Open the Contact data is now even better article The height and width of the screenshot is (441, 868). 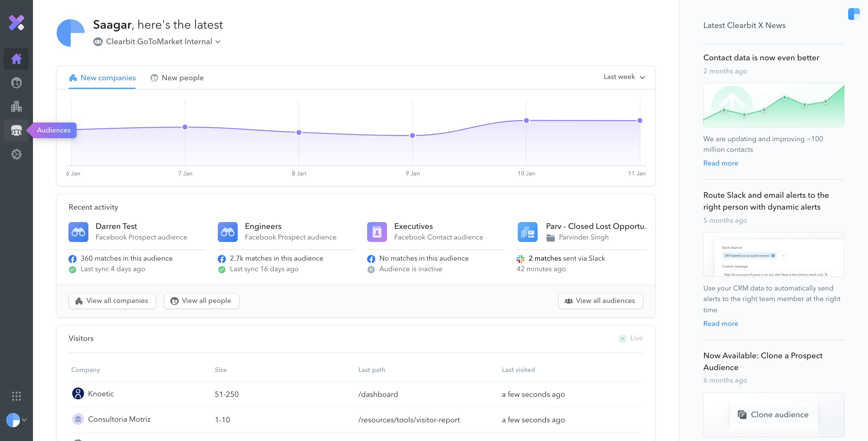pos(761,58)
